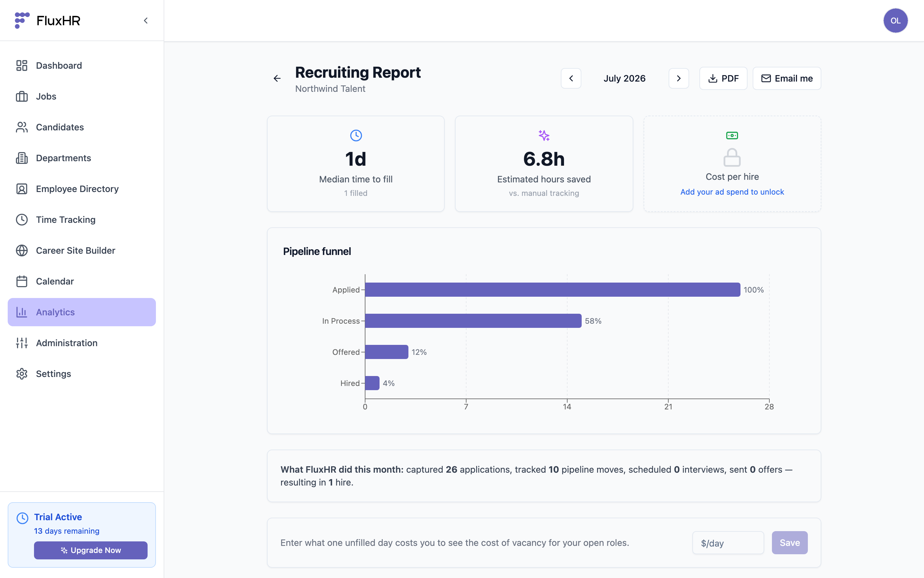The image size is (924, 578).
Task: Open the Calendar icon in the sidebar
Action: 22,281
